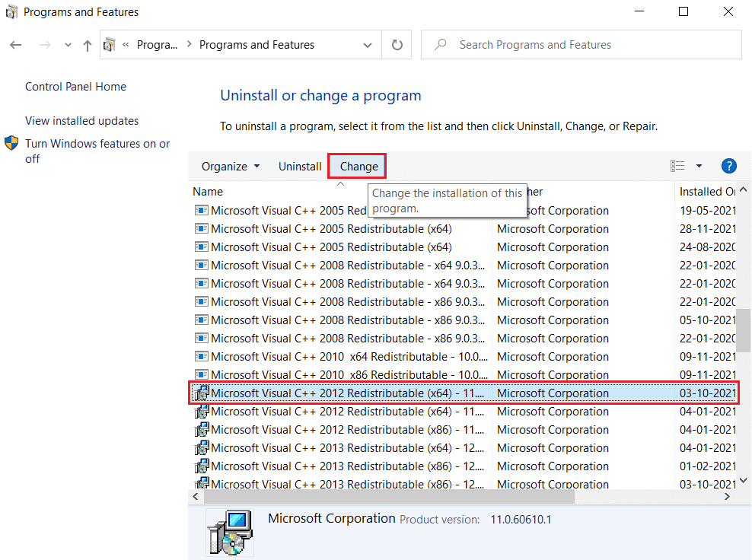Click icon of 2005 Redistributable dated 24-08-2020

pyautogui.click(x=202, y=247)
